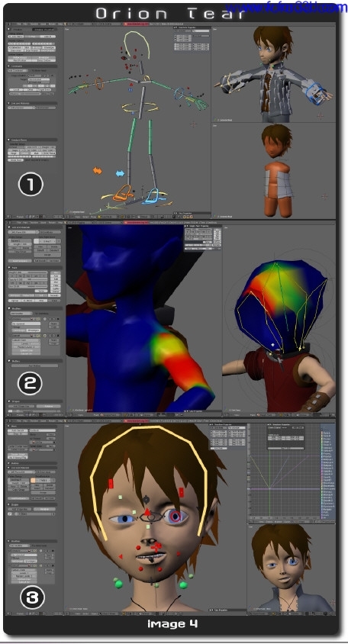Open the Game menu in screenshot 3
Viewport: 348px width, 644px height.
[43, 421]
